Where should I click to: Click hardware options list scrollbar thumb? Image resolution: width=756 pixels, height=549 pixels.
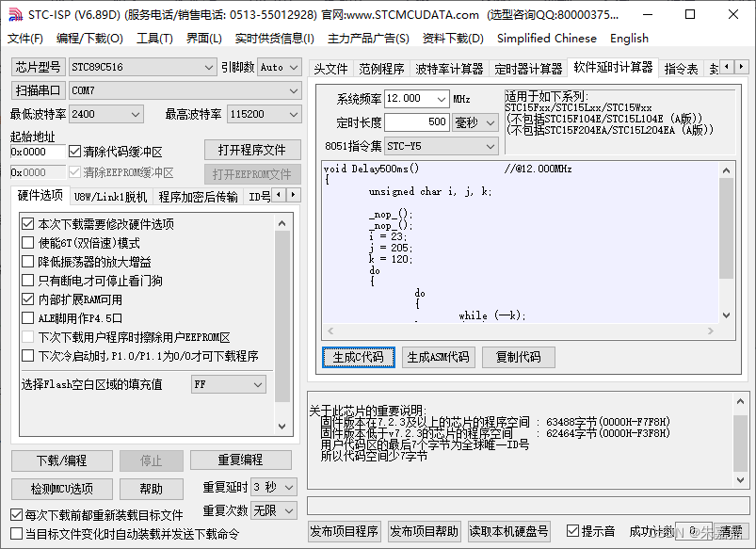[x=282, y=316]
